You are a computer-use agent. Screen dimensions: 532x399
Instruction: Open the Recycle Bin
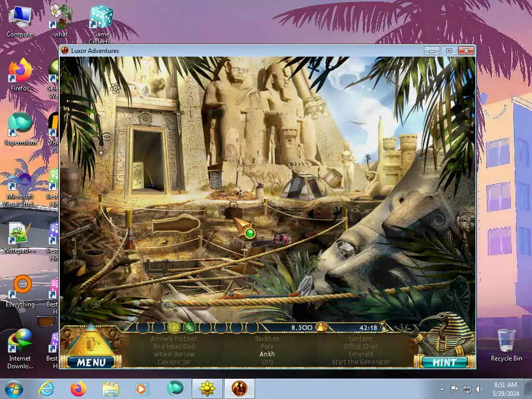click(506, 345)
